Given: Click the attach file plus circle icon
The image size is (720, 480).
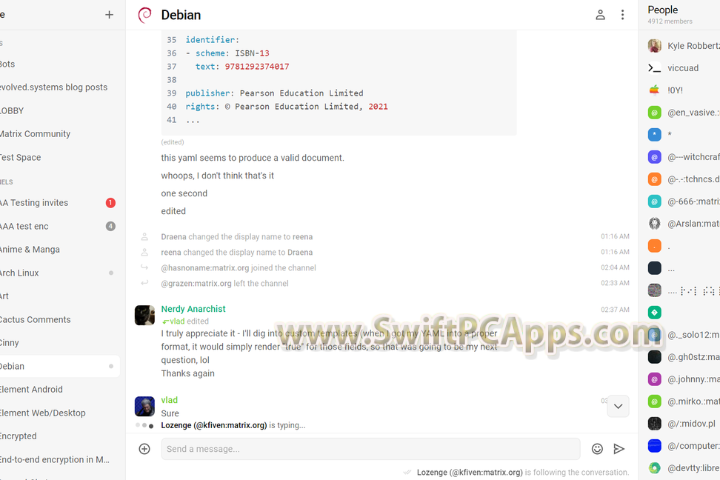Looking at the screenshot, I should click(x=144, y=449).
